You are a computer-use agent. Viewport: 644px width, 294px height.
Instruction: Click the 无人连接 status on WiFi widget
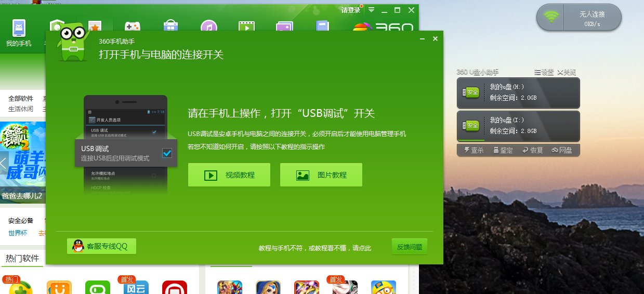click(x=592, y=14)
